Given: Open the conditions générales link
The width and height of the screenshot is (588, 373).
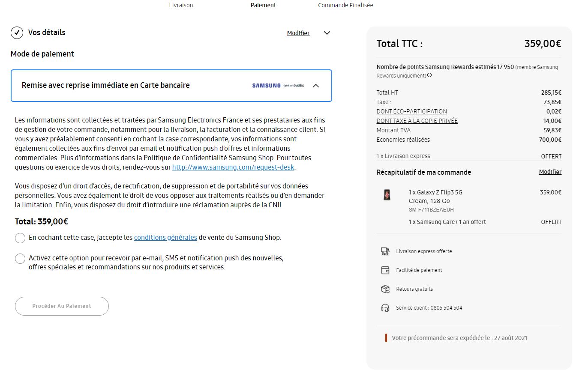Looking at the screenshot, I should click(165, 237).
